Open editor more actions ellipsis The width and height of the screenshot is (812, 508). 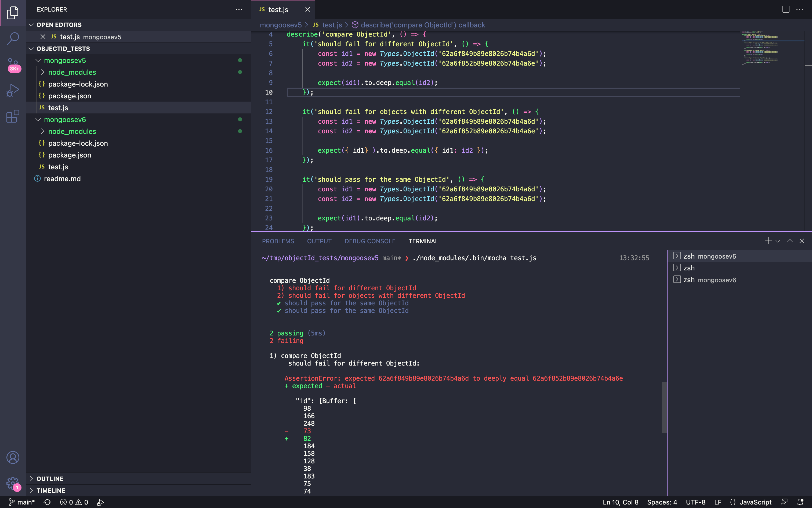tap(800, 9)
